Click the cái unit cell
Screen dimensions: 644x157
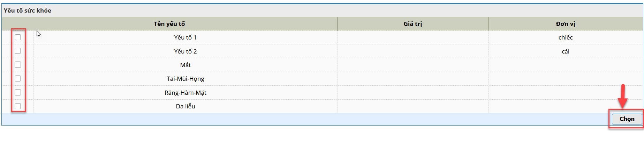coord(565,51)
